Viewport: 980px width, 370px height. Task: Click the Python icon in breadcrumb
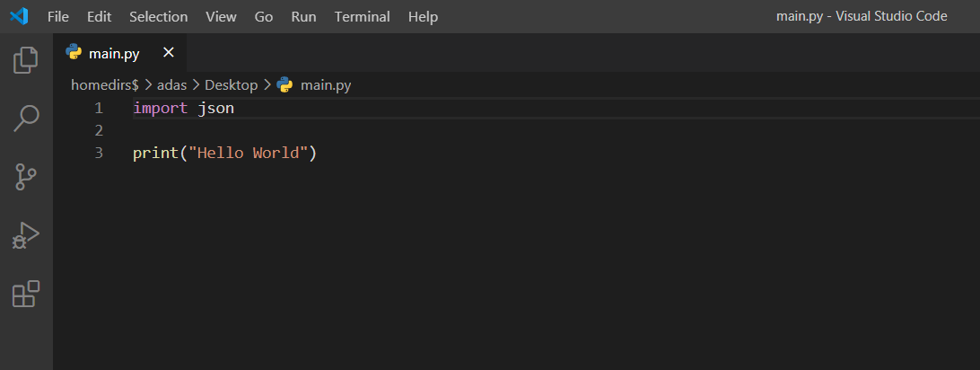[x=285, y=85]
